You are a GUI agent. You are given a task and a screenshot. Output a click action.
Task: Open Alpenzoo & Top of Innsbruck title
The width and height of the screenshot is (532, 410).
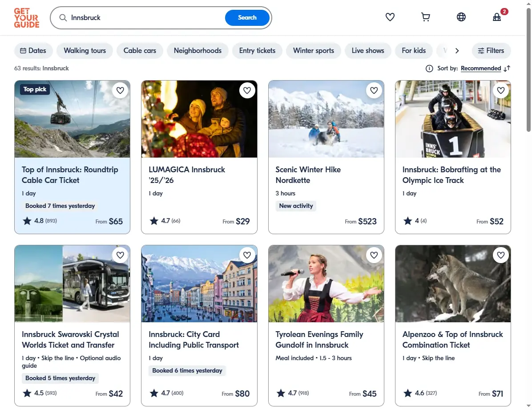pos(453,340)
